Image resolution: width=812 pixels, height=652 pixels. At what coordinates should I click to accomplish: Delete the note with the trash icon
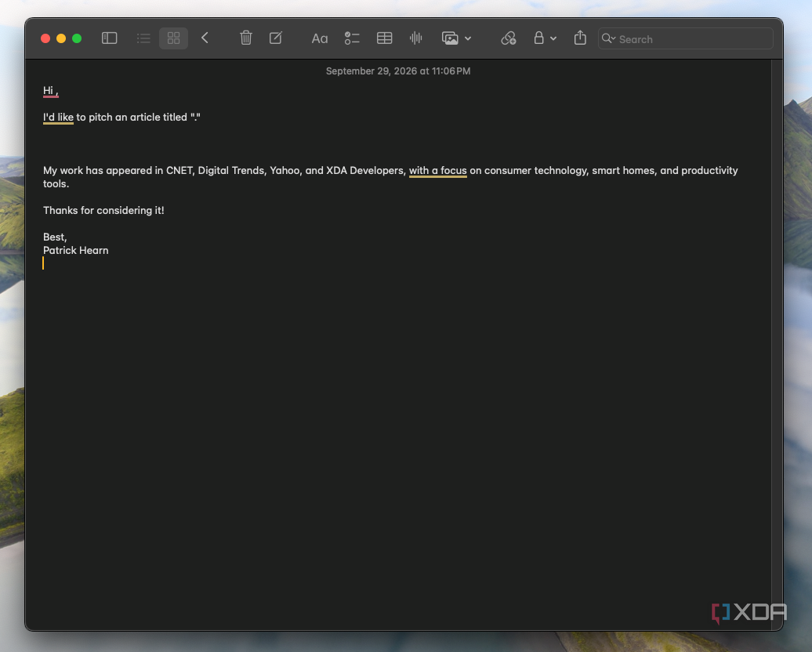click(246, 38)
